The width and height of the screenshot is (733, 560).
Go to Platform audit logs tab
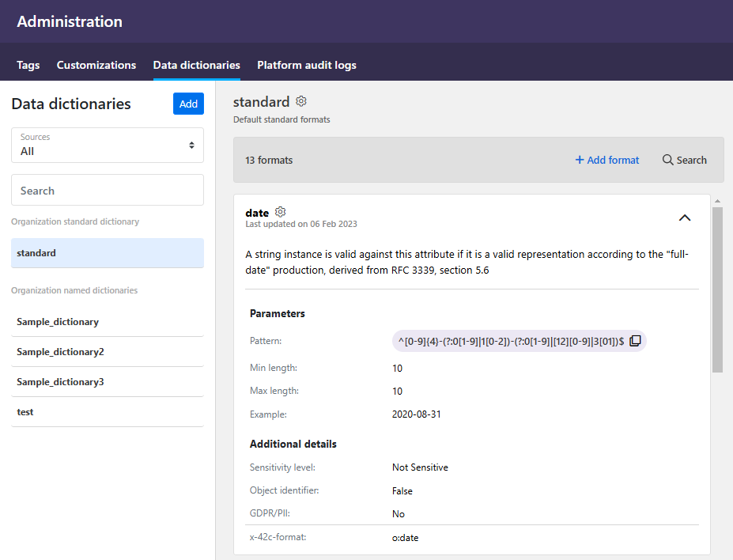point(307,65)
